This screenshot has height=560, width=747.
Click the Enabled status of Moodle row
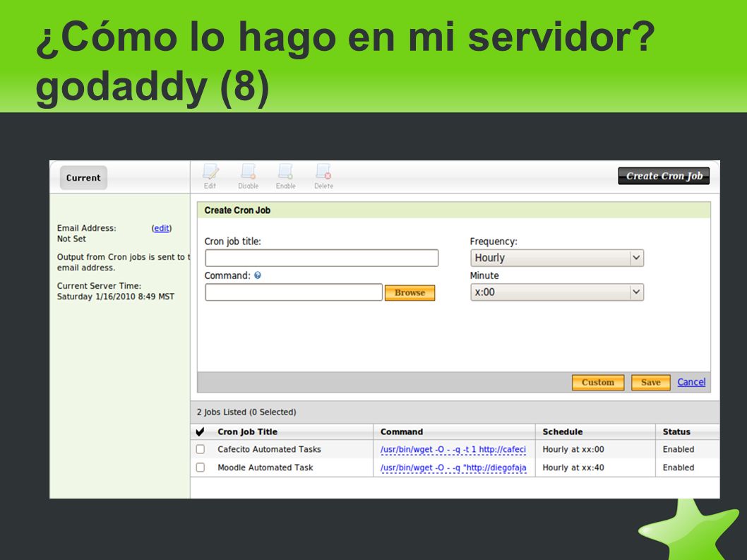[x=679, y=467]
